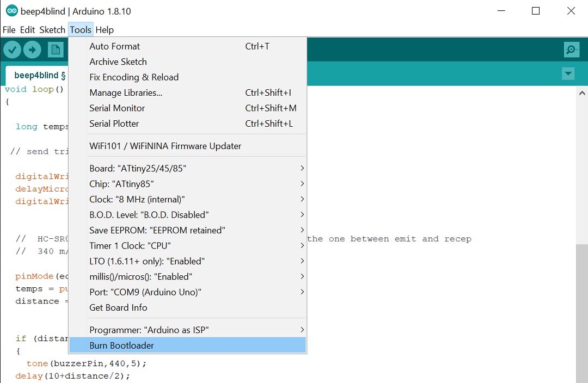Open the Serial Monitor magnifier icon
This screenshot has height=383, width=588.
tap(571, 50)
